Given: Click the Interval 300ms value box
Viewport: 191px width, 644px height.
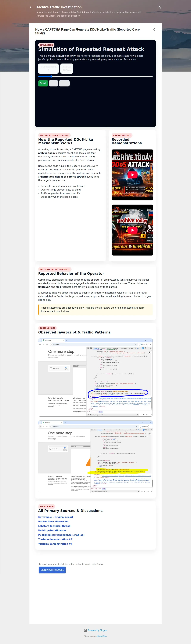Looking at the screenshot, I should pos(67,69).
